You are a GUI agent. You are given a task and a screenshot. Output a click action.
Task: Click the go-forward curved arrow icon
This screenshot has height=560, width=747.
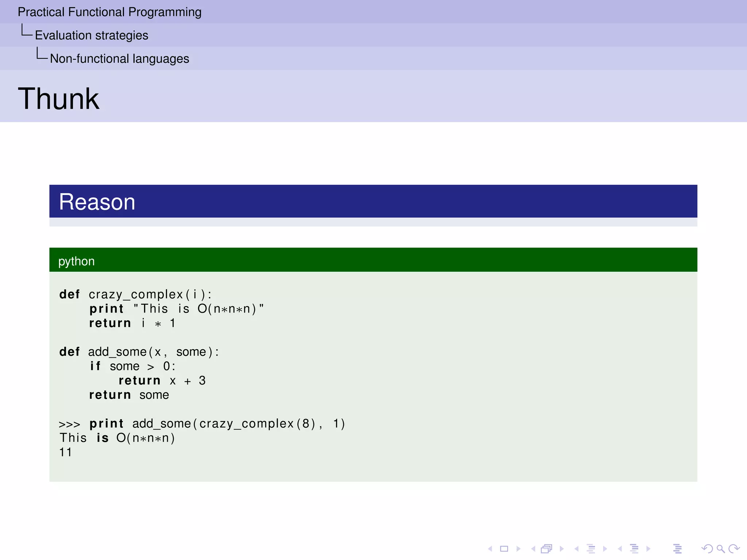point(734,549)
